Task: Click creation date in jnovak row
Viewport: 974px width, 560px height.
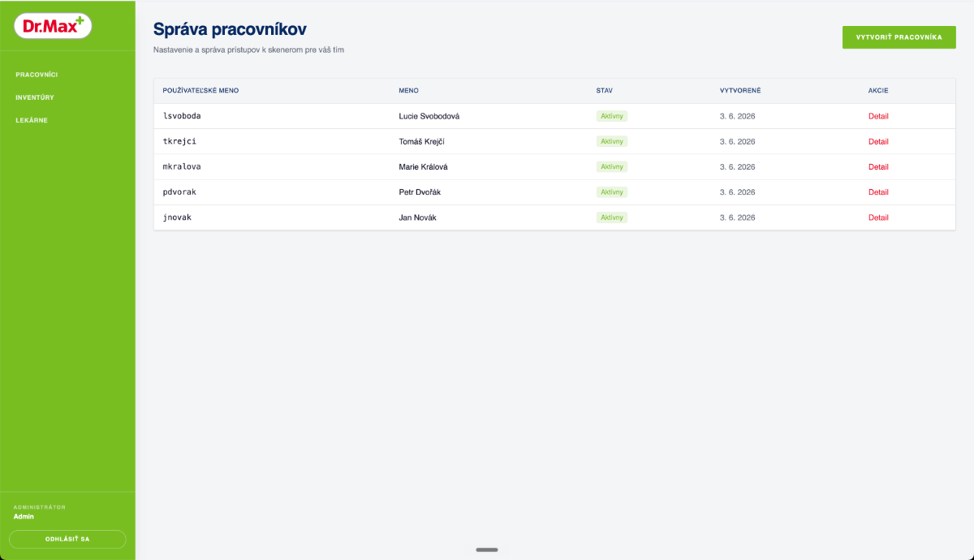Action: pyautogui.click(x=738, y=218)
